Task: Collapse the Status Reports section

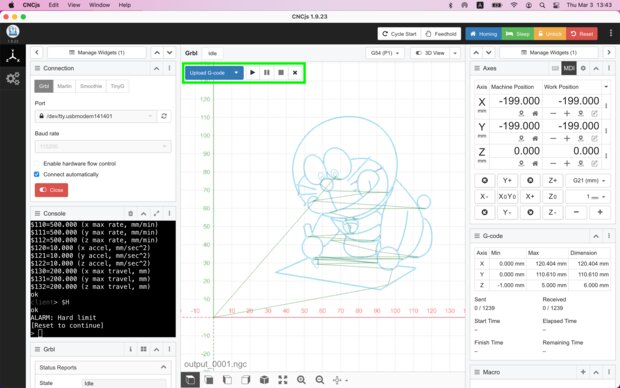Action: (163, 367)
